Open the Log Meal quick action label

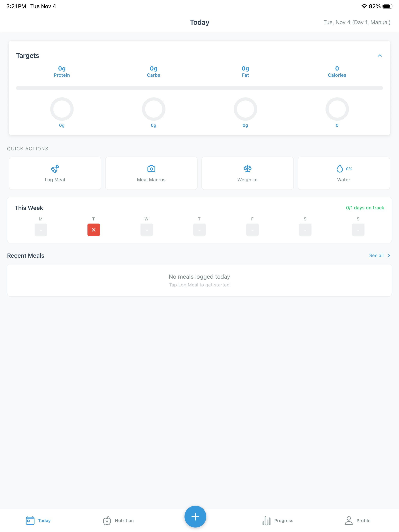point(55,180)
